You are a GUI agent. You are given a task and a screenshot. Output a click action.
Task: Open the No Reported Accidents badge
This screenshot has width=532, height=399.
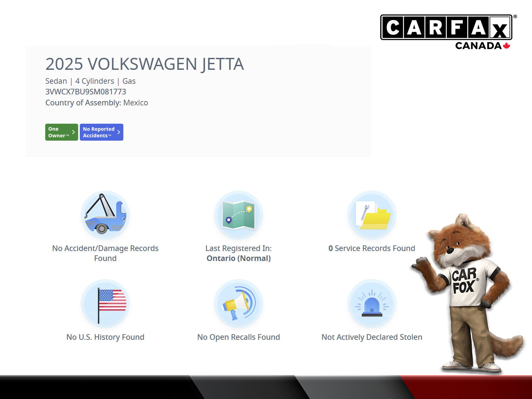[98, 132]
